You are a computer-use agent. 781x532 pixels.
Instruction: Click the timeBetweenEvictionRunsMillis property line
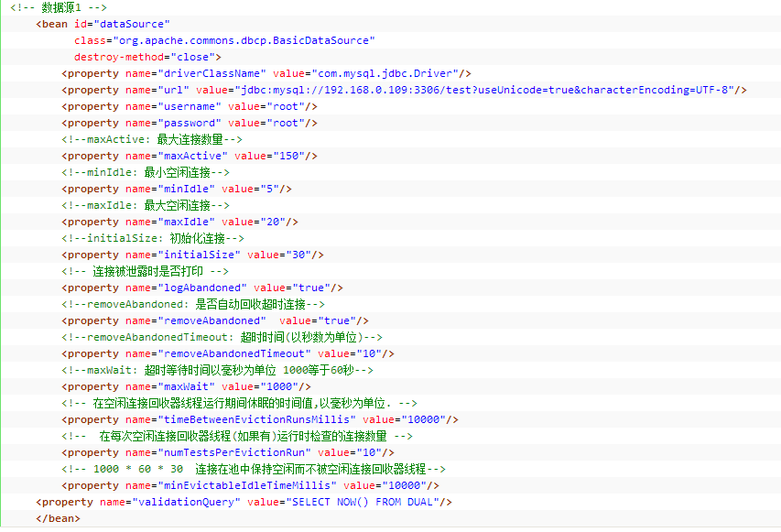click(x=260, y=418)
